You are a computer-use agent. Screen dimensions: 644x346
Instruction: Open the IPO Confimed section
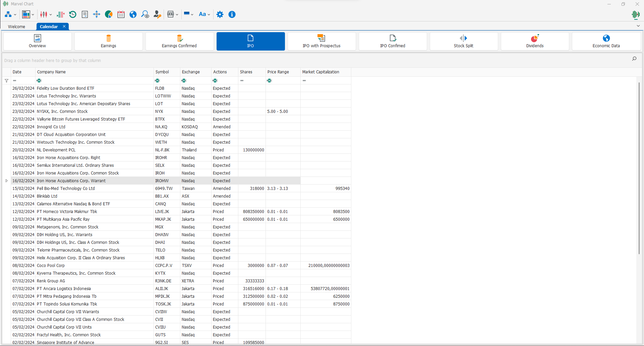click(x=393, y=41)
